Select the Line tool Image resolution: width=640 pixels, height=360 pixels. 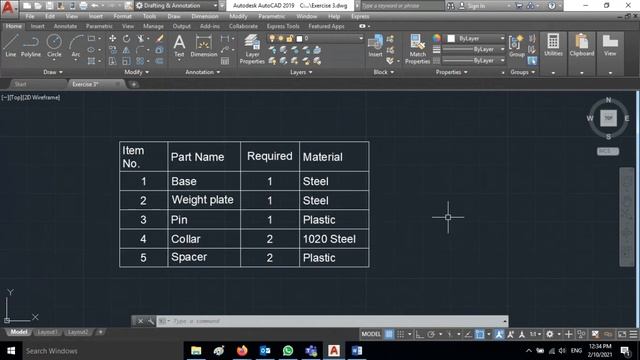(11, 45)
